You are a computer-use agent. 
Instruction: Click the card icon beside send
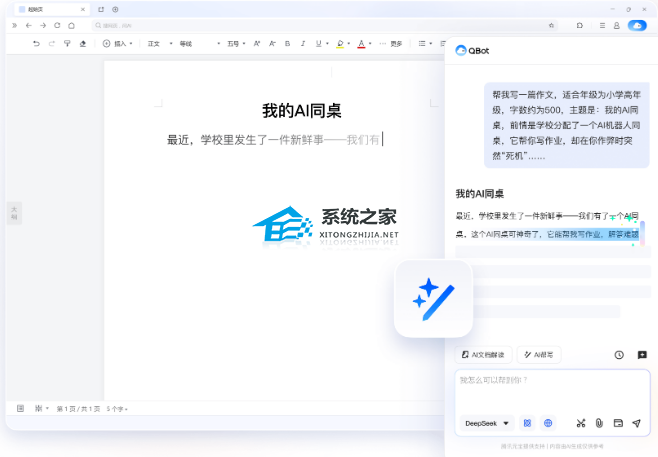coord(618,423)
